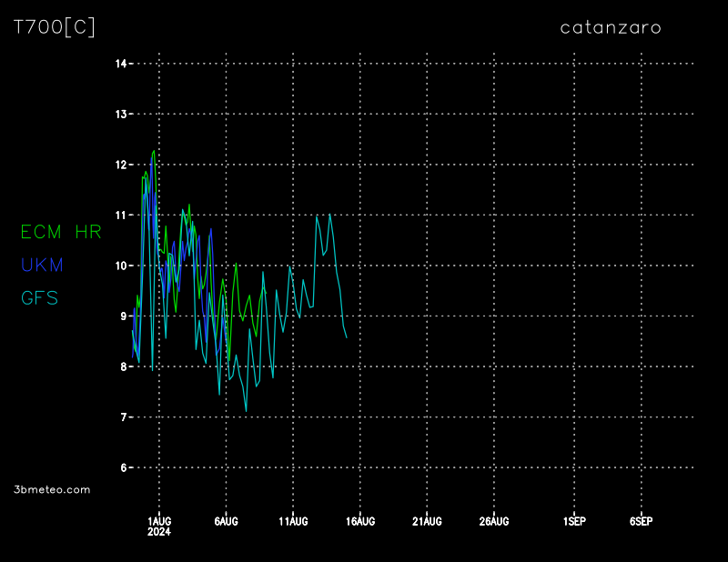Click the catanzaro location label
This screenshot has height=562, width=728.
click(611, 27)
